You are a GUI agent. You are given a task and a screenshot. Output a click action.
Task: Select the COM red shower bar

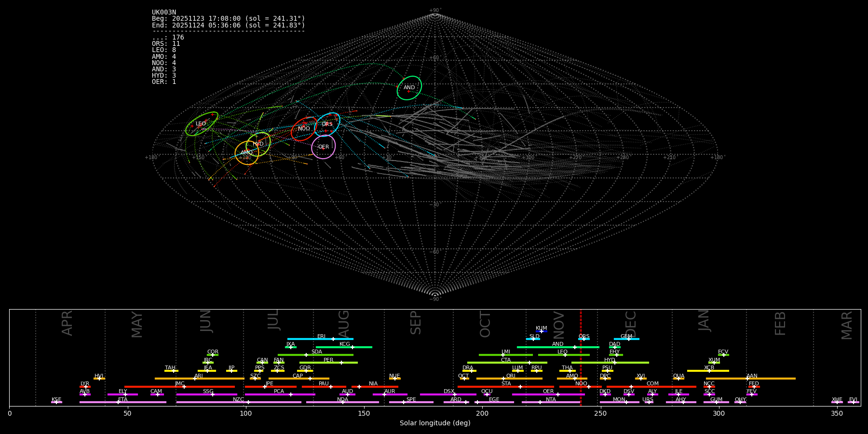(x=652, y=387)
